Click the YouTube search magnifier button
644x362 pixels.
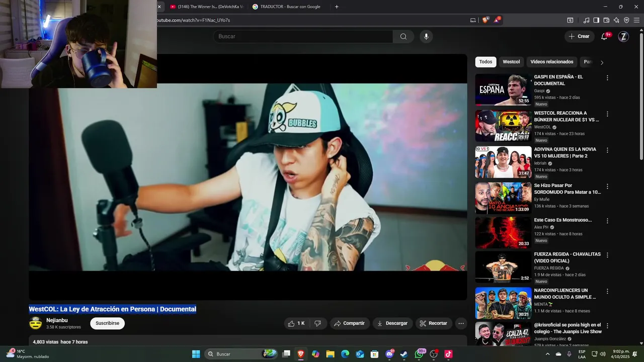pos(404,36)
